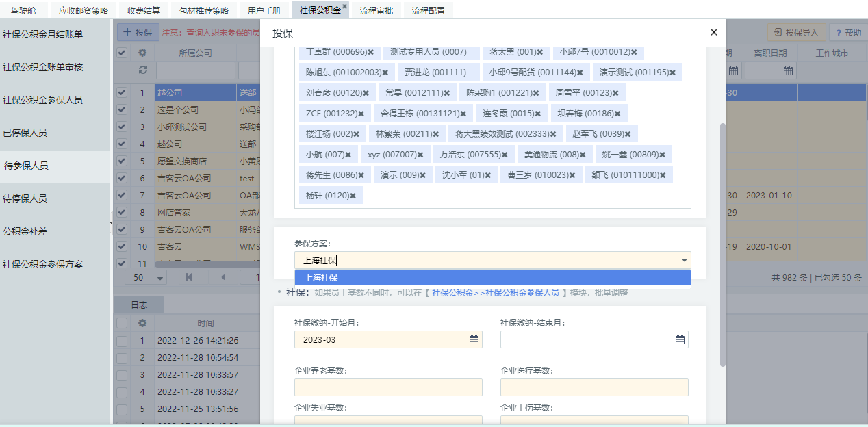The width and height of the screenshot is (868, 427).
Task: Open calendar for 社保缴纳-开始月
Action: point(474,339)
